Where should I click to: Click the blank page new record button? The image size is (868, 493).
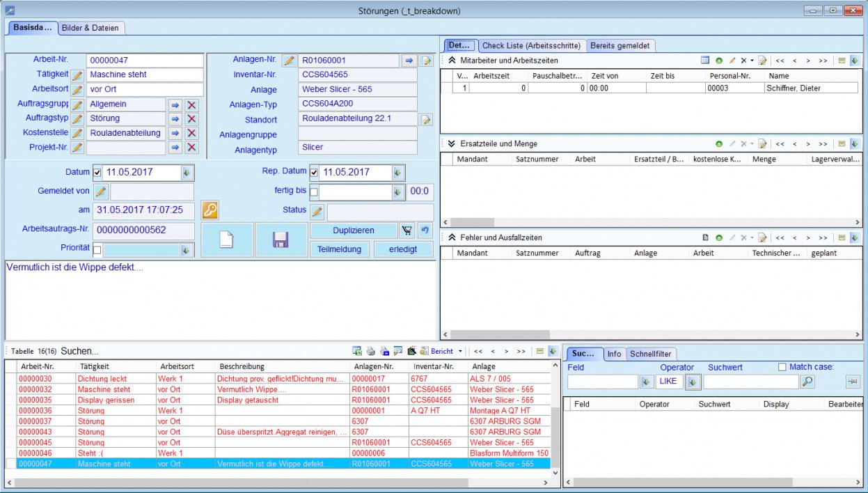[x=226, y=240]
